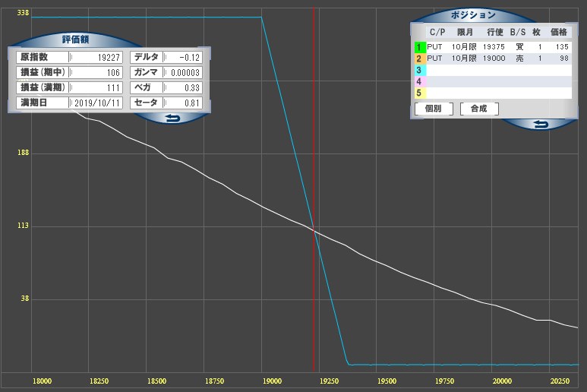This screenshot has width=587, height=392.
Task: Click strike price 19000 in row 2
Action: click(x=494, y=58)
